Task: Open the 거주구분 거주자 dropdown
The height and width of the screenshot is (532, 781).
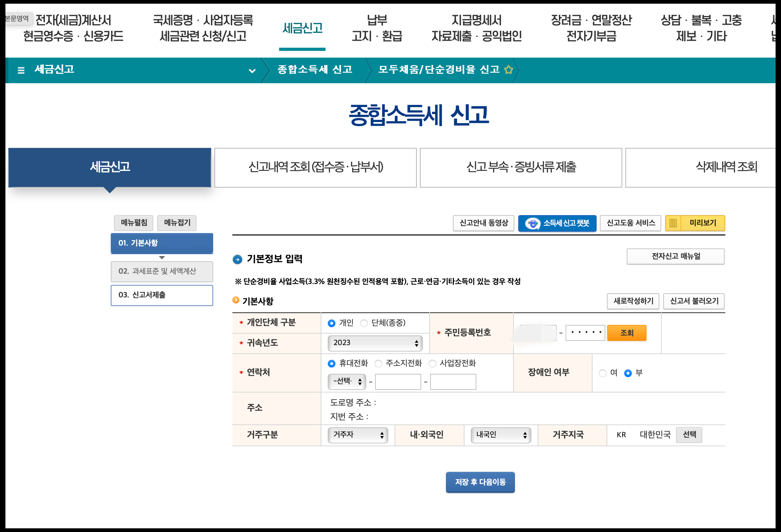Action: coord(358,435)
